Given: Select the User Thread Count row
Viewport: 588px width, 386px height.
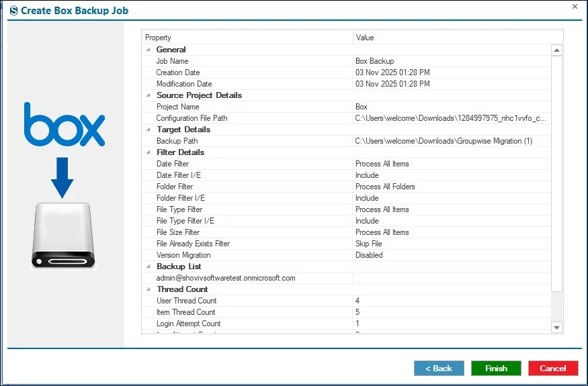Looking at the screenshot, I should coord(347,301).
